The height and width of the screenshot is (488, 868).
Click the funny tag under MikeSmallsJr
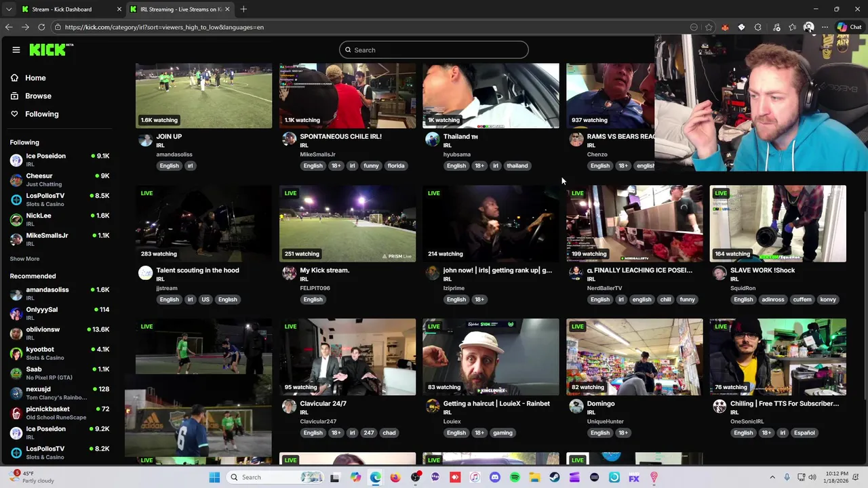point(371,165)
